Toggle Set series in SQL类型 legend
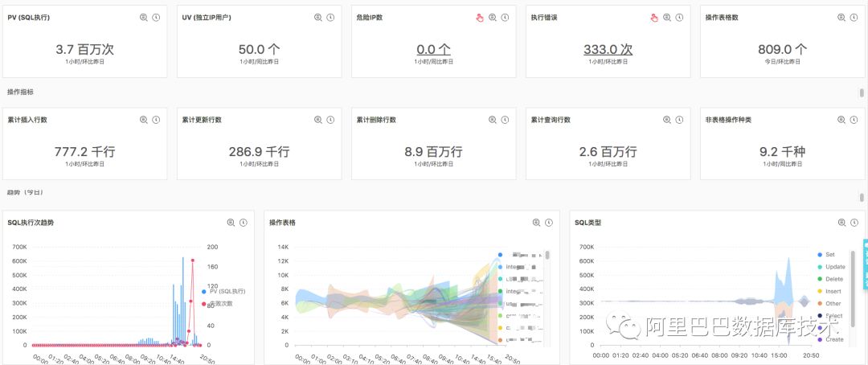The width and height of the screenshot is (868, 365). (x=826, y=255)
